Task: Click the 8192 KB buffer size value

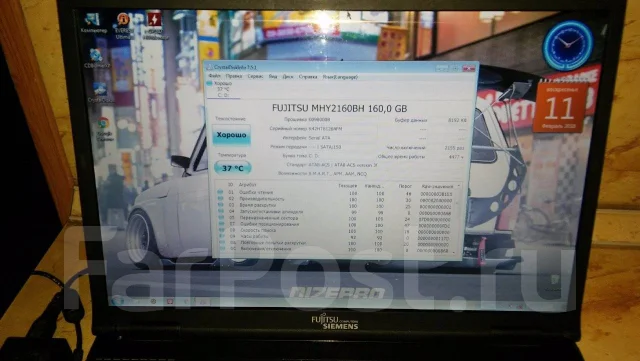Action: (457, 120)
